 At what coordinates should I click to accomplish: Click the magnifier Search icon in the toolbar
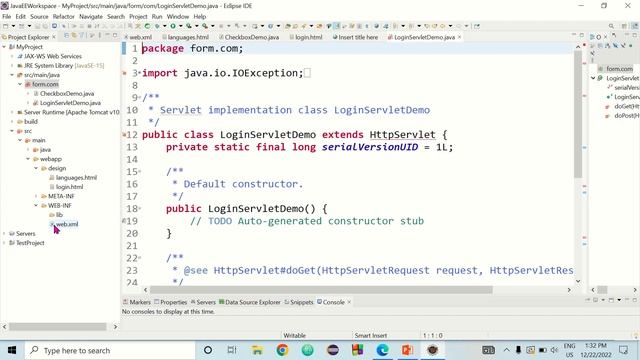[611, 26]
